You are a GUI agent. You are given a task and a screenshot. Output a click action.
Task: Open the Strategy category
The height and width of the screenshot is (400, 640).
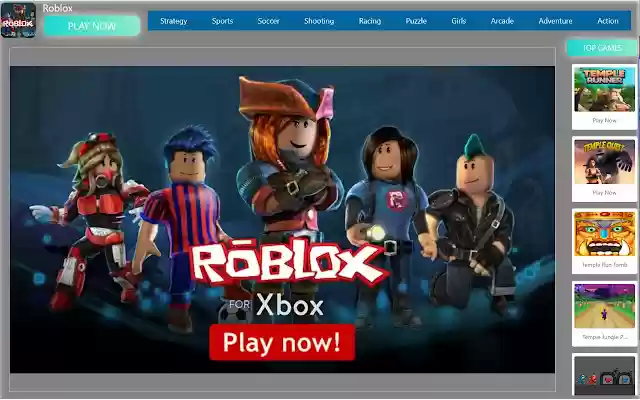(173, 21)
